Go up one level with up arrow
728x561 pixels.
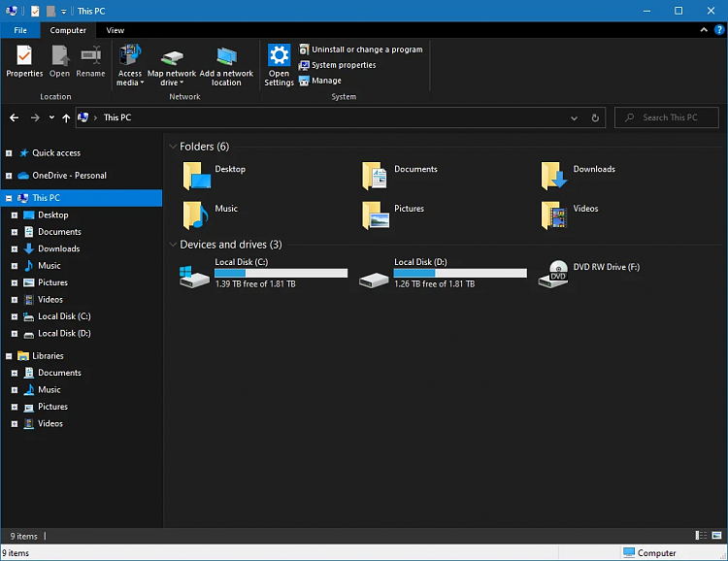click(x=66, y=118)
